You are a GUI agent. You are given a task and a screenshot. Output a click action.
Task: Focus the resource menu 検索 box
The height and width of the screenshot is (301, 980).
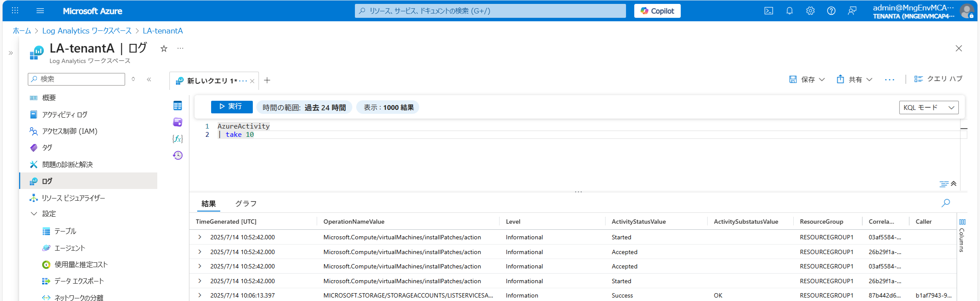click(x=76, y=79)
